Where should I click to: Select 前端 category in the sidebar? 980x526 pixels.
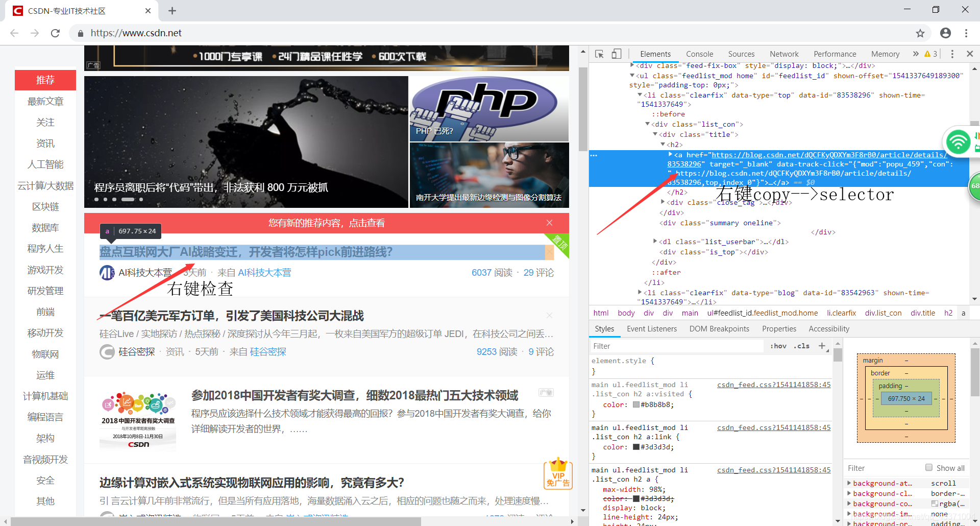click(45, 312)
